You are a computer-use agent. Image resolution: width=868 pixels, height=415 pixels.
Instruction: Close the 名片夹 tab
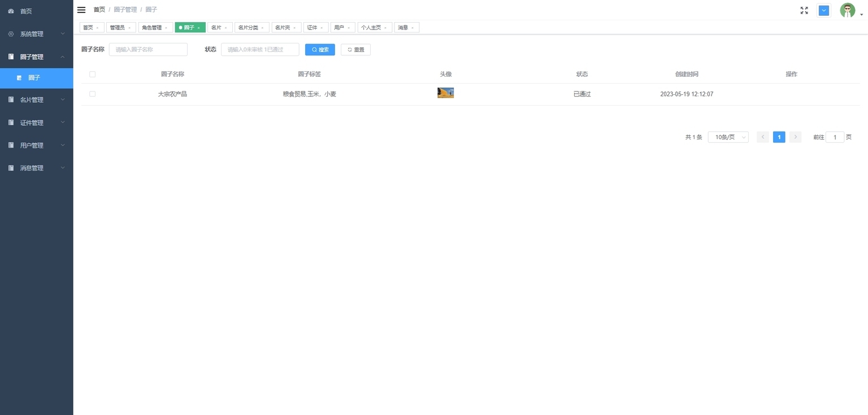[294, 28]
